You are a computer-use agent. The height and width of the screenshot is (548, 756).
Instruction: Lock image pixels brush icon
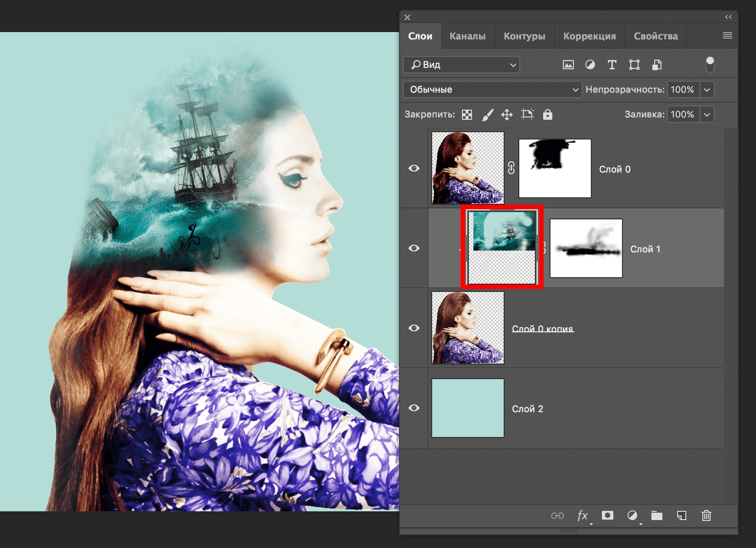[x=487, y=114]
